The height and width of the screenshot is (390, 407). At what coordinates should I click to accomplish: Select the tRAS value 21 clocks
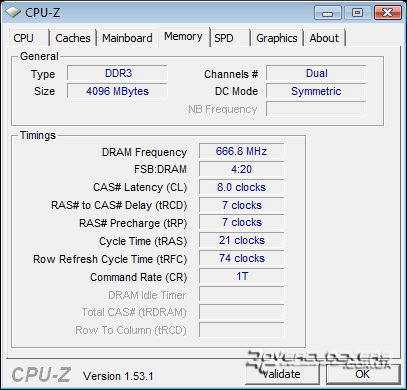242,240
